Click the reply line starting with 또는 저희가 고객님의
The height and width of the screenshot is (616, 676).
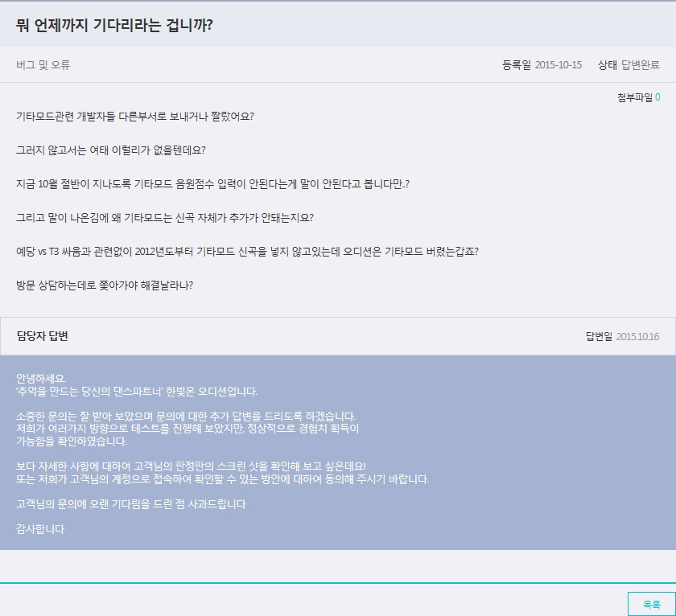click(222, 479)
